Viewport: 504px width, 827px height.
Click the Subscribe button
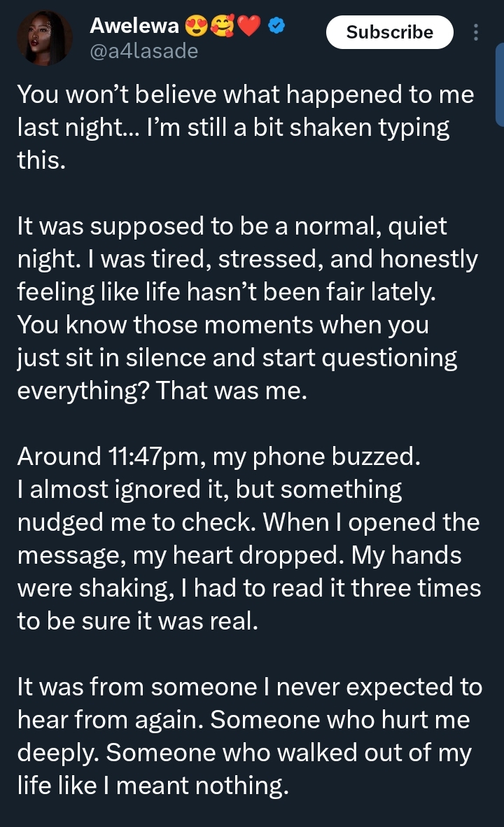tap(390, 32)
